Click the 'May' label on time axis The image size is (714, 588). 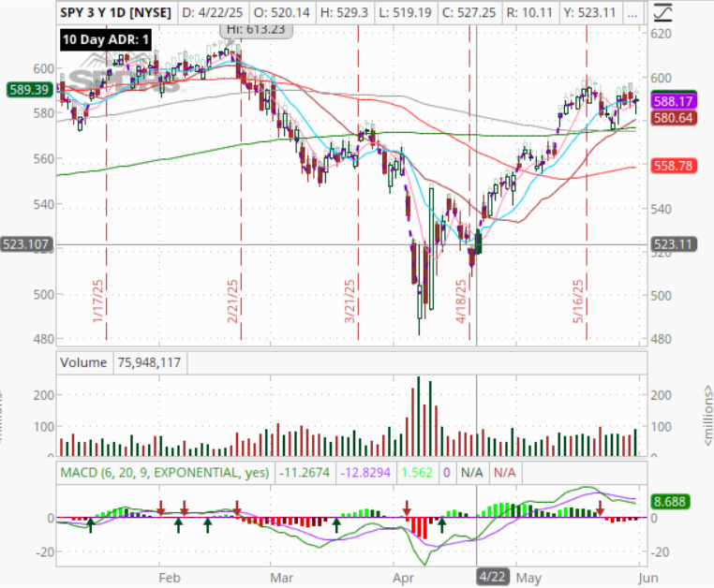click(x=528, y=579)
